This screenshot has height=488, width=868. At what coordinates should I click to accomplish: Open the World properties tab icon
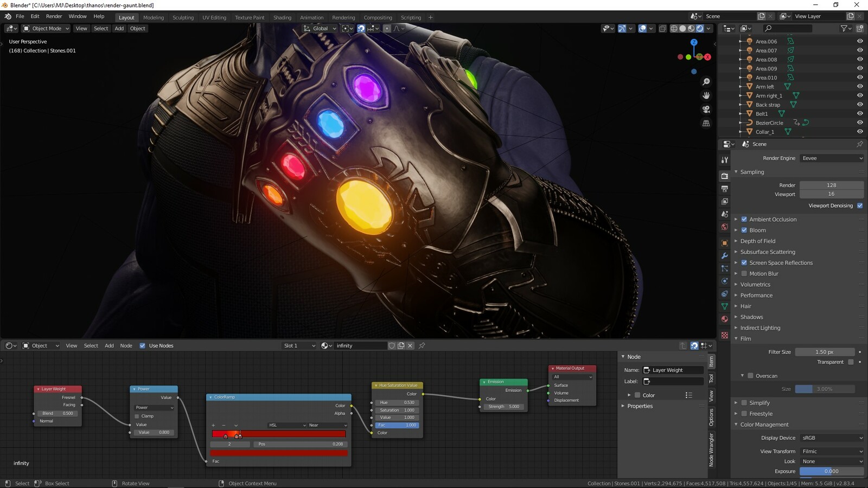[724, 227]
